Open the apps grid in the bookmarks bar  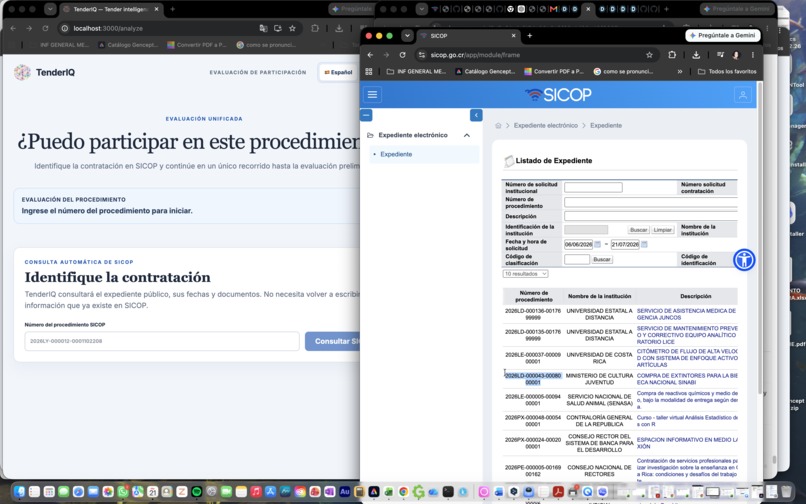(x=369, y=71)
